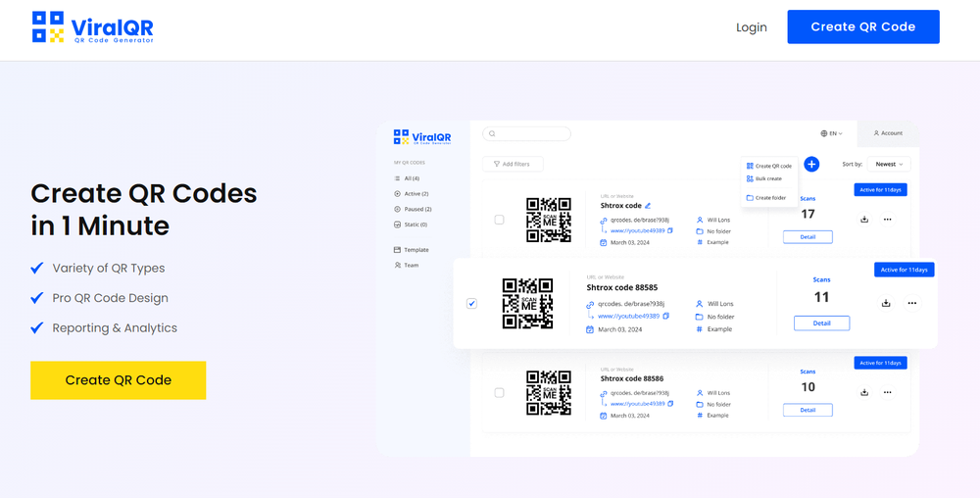This screenshot has width=980, height=498.
Task: Check the Shtrox code row checkbox
Action: pos(499,220)
